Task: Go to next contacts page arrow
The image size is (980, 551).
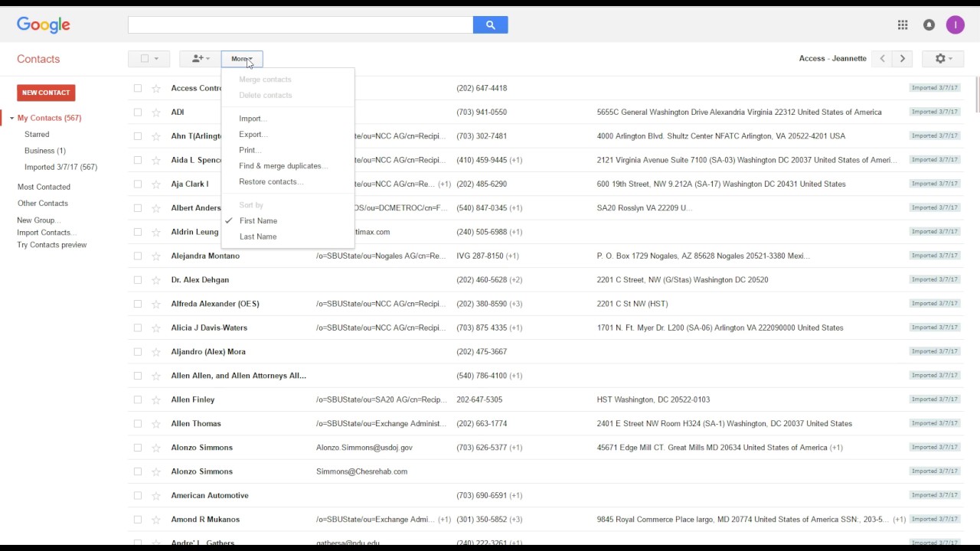Action: click(903, 59)
